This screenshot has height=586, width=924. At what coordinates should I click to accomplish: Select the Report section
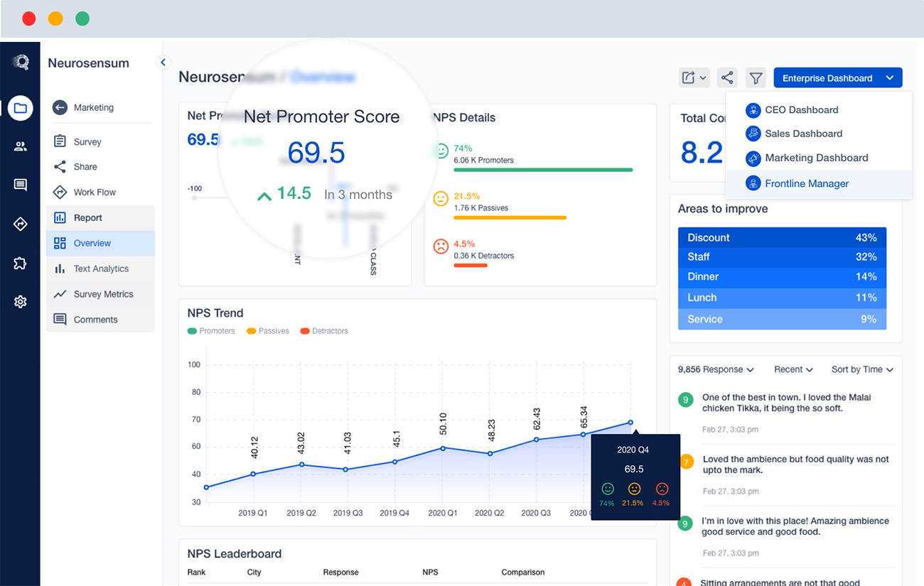100,218
